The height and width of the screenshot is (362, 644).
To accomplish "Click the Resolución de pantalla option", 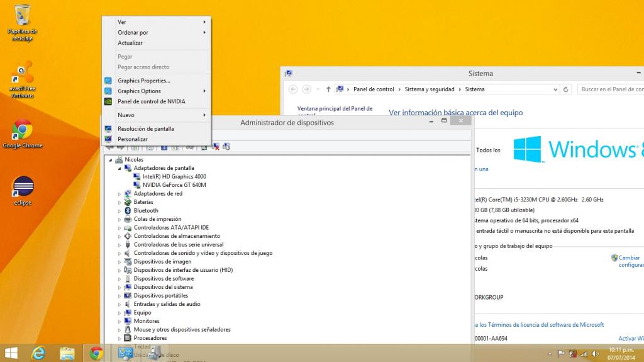I will (145, 128).
